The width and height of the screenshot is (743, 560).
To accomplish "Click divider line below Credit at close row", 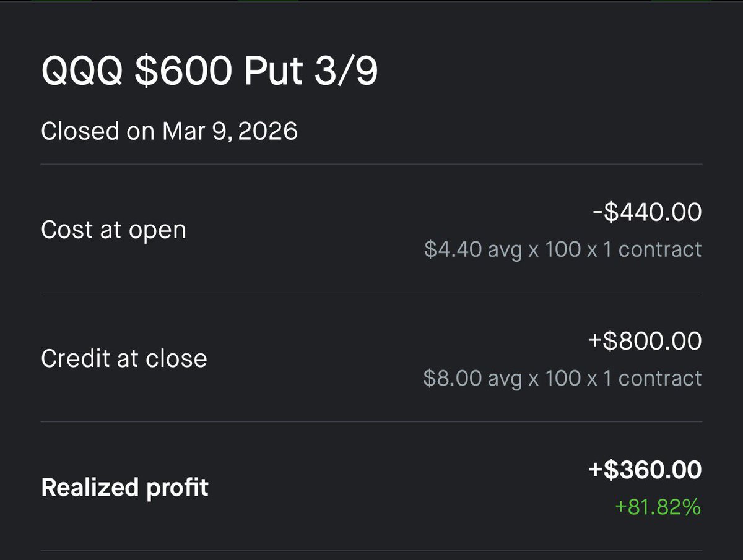I will pyautogui.click(x=371, y=422).
